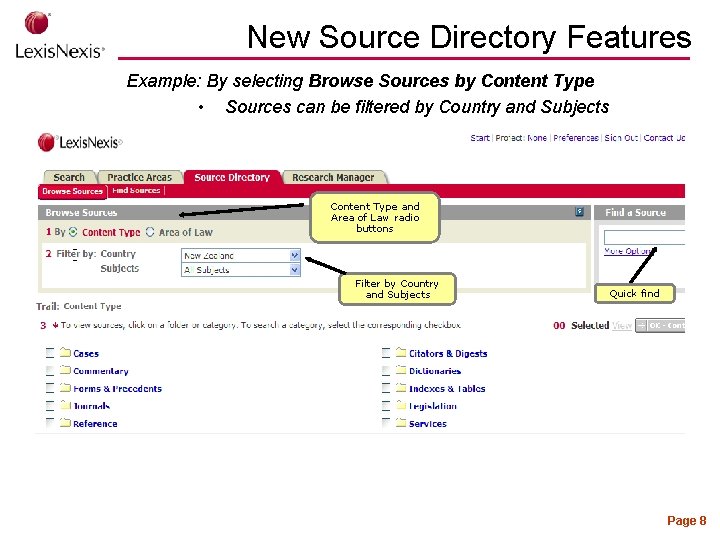Open the Commentary category link
Image resolution: width=720 pixels, height=540 pixels.
101,371
